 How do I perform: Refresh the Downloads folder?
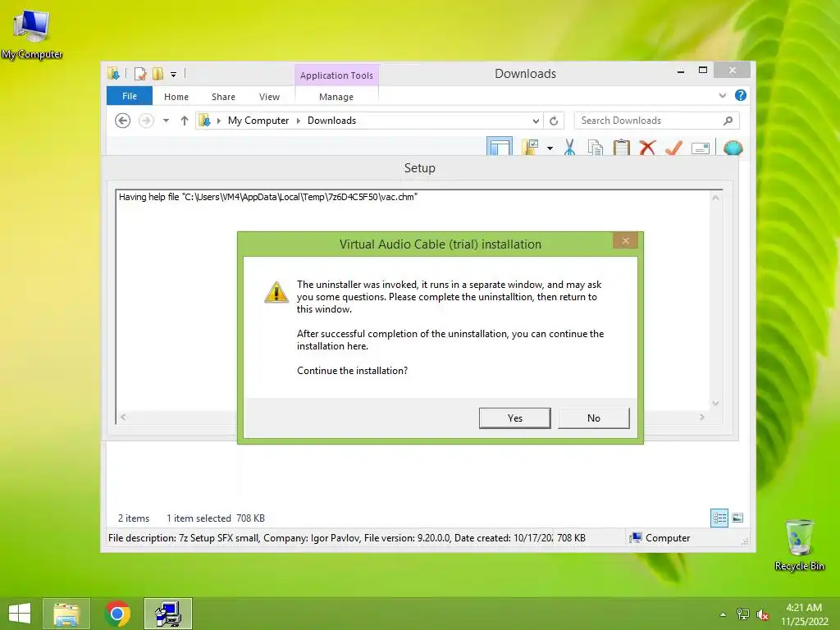coord(554,121)
